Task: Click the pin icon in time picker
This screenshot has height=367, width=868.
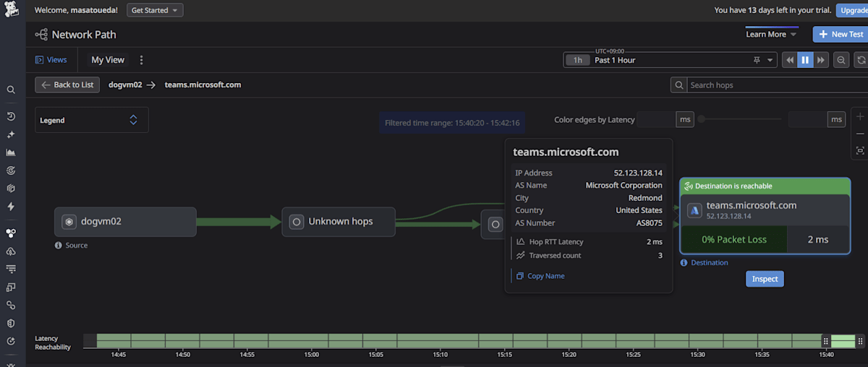Action: pyautogui.click(x=757, y=60)
